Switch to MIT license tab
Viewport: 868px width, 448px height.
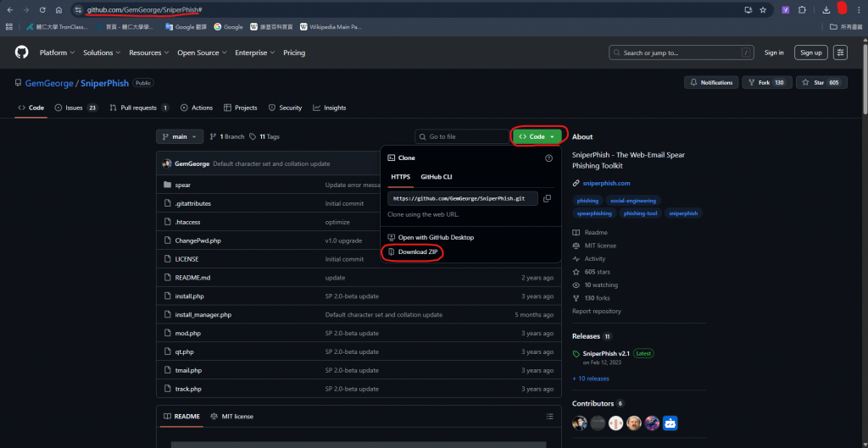(x=232, y=416)
